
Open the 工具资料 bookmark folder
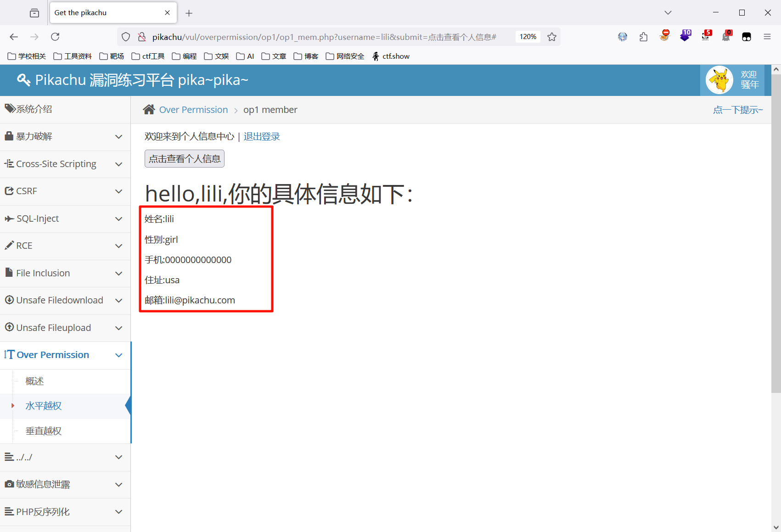73,56
